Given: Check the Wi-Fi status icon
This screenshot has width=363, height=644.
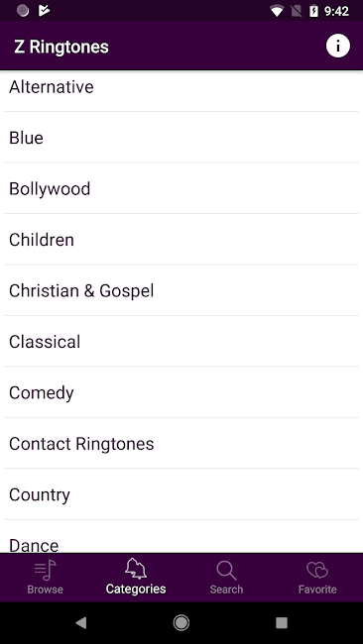Looking at the screenshot, I should click(277, 11).
